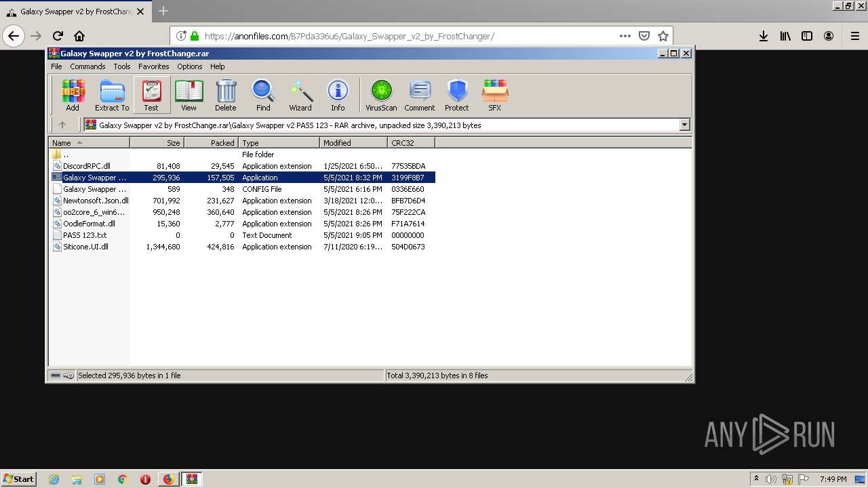868x488 pixels.
Task: Click the Extract To toolbar icon
Action: (112, 95)
